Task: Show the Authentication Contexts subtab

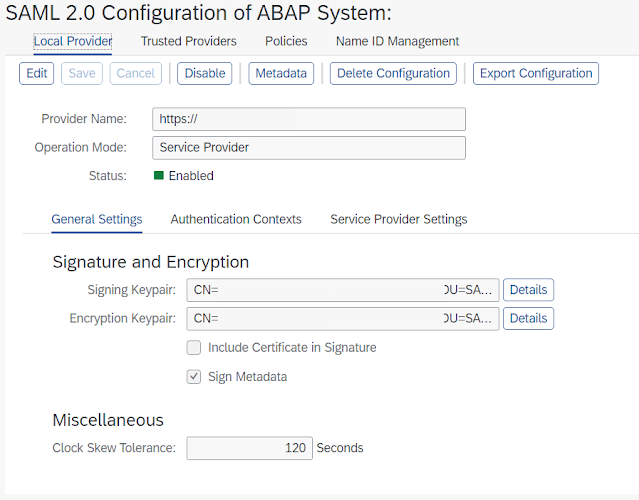Action: pos(236,219)
